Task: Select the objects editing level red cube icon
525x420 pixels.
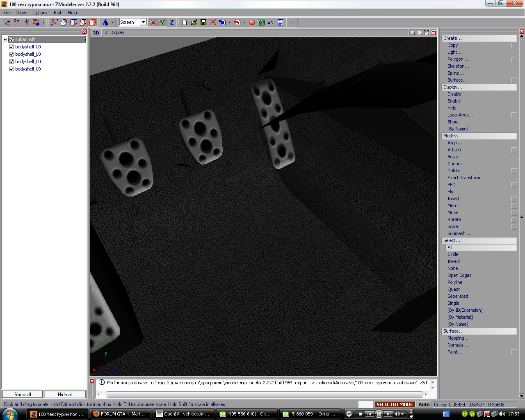Action: (x=92, y=22)
